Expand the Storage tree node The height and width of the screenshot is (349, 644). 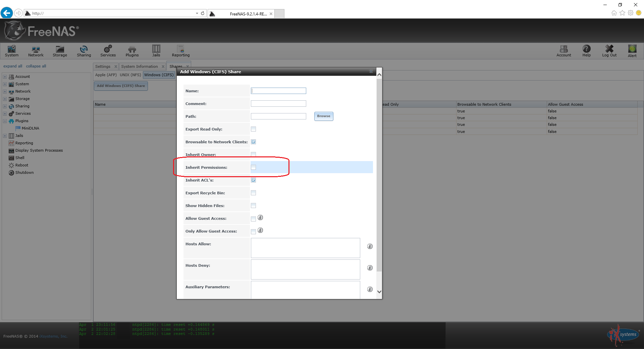(x=5, y=99)
